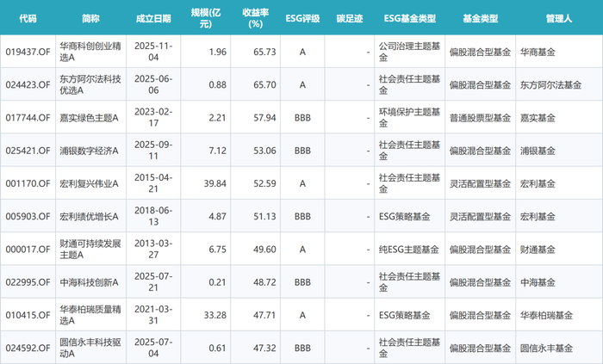Click the ESG基金类型 column header
603x364 pixels.
pyautogui.click(x=409, y=18)
